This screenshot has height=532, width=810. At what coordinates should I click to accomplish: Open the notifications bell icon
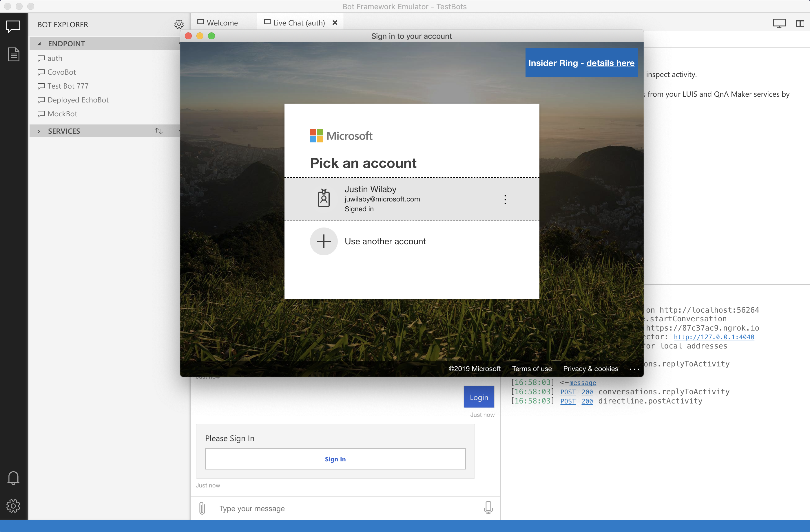(x=13, y=478)
